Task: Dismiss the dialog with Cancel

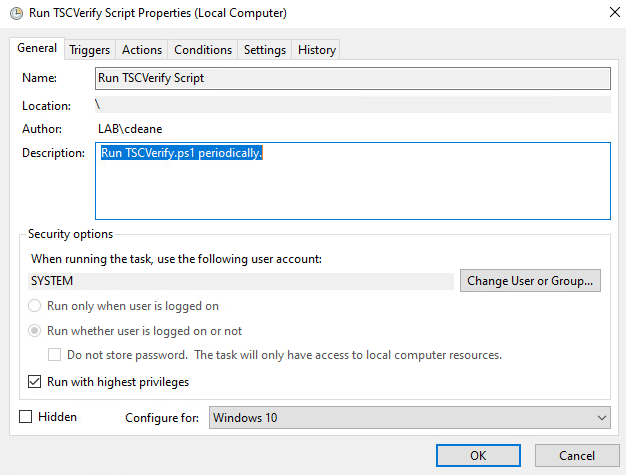Action: pos(577,455)
